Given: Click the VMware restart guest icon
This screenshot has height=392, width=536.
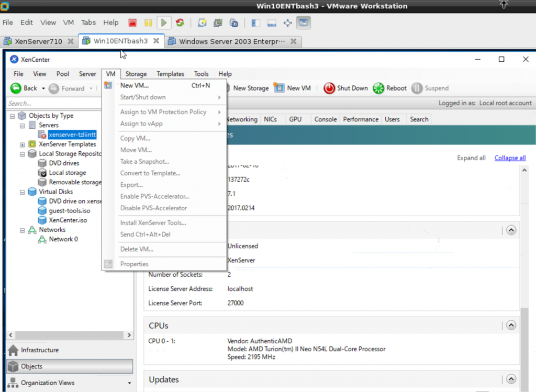Looking at the screenshot, I should click(x=180, y=23).
